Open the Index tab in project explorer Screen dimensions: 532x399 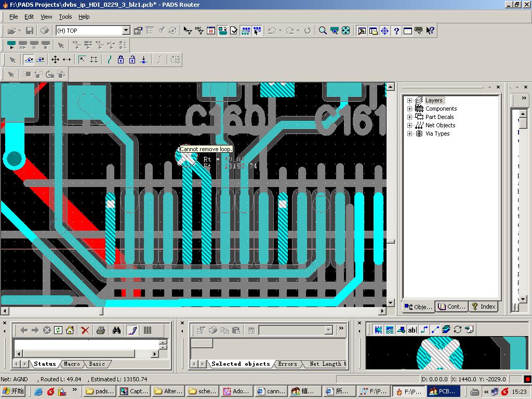pyautogui.click(x=483, y=307)
